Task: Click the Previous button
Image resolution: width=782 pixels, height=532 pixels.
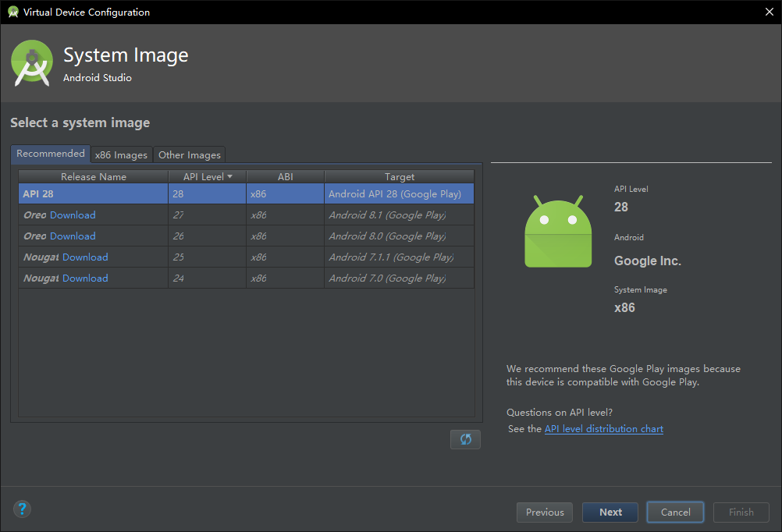Action: tap(545, 512)
